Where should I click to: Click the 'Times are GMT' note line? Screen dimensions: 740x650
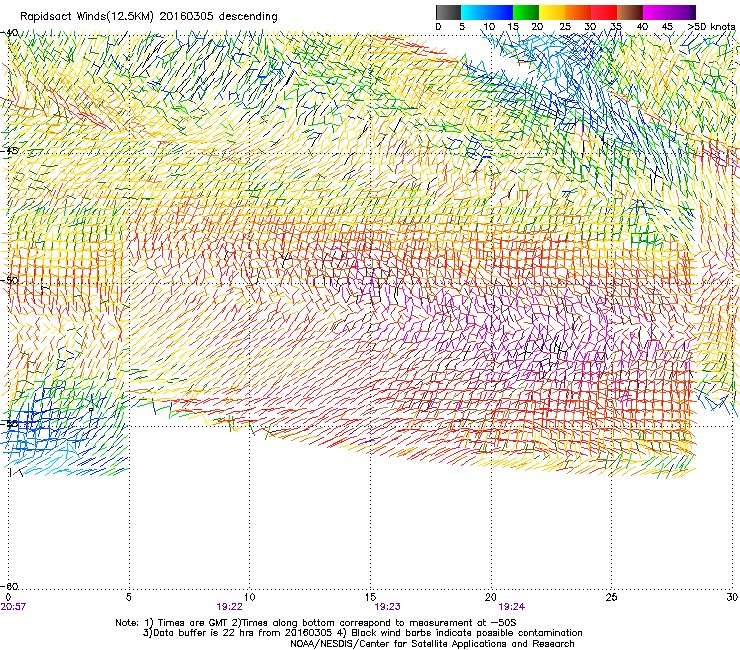pyautogui.click(x=316, y=623)
